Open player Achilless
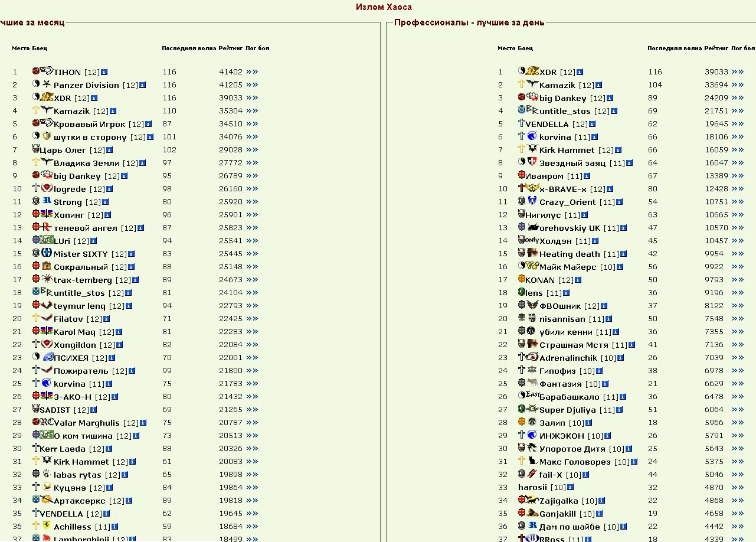This screenshot has width=756, height=542. click(73, 527)
